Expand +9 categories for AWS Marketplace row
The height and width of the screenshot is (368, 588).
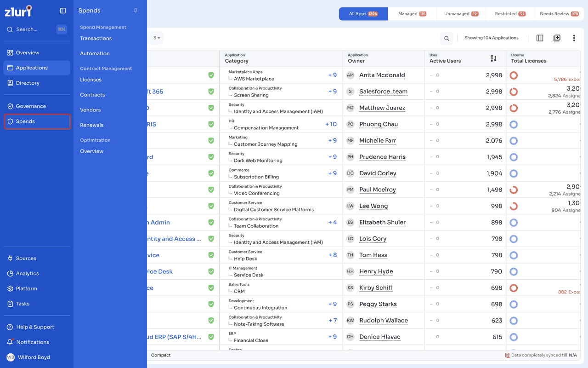333,75
